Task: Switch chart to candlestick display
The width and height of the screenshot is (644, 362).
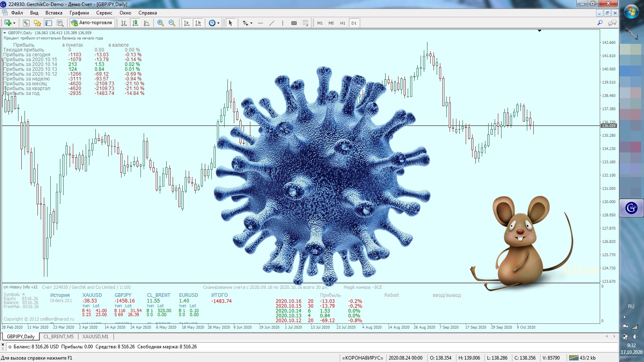Action: (135, 23)
